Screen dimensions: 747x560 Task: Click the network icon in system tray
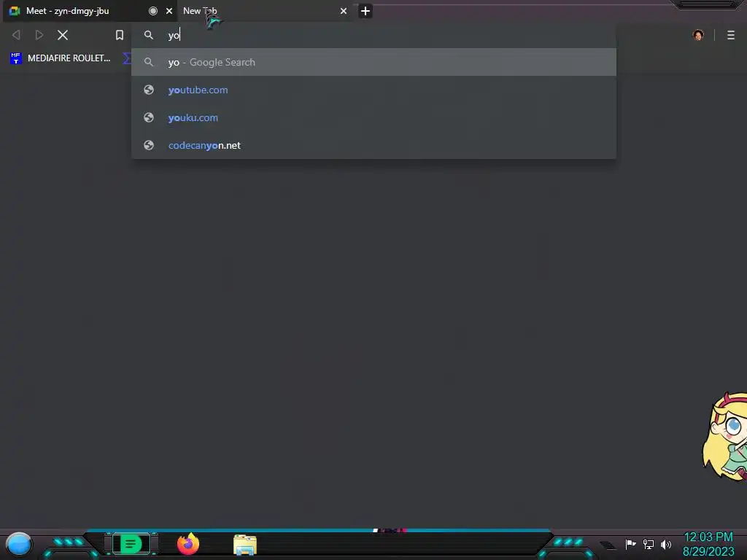click(x=649, y=544)
